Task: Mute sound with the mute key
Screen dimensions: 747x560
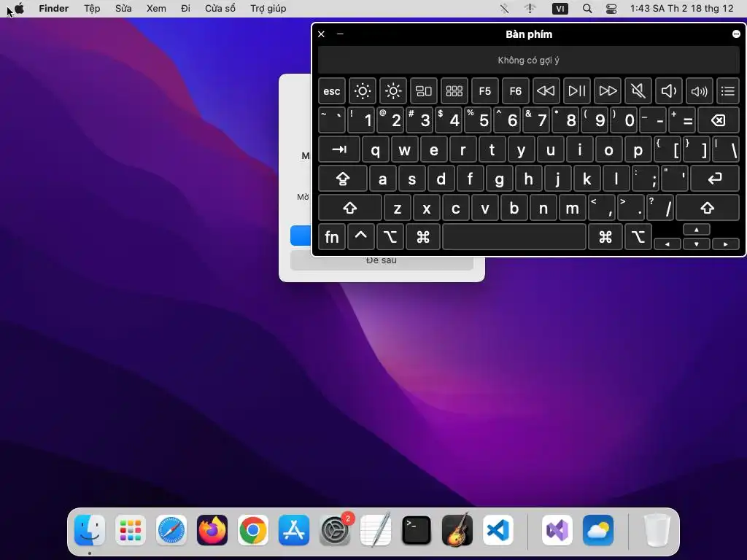Action: coord(638,91)
